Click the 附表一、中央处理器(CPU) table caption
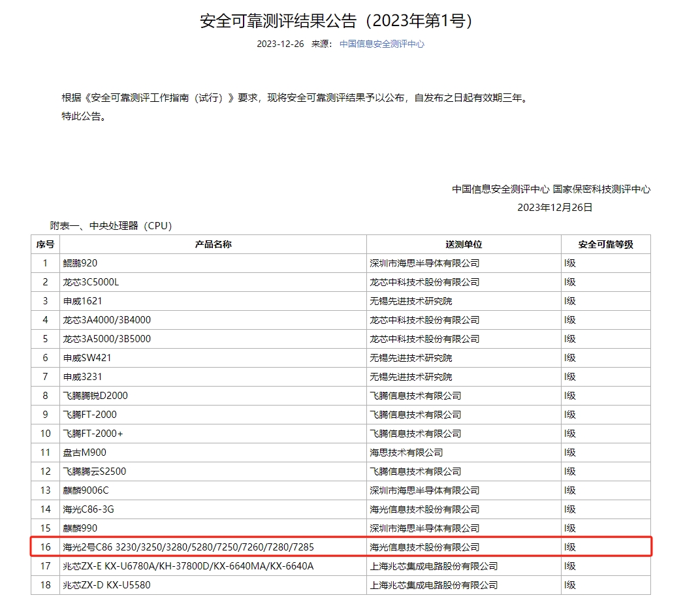This screenshot has height=606, width=700. pos(111,226)
